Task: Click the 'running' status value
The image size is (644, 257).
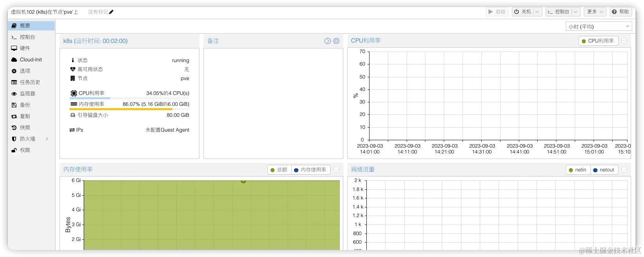Action: pyautogui.click(x=180, y=61)
